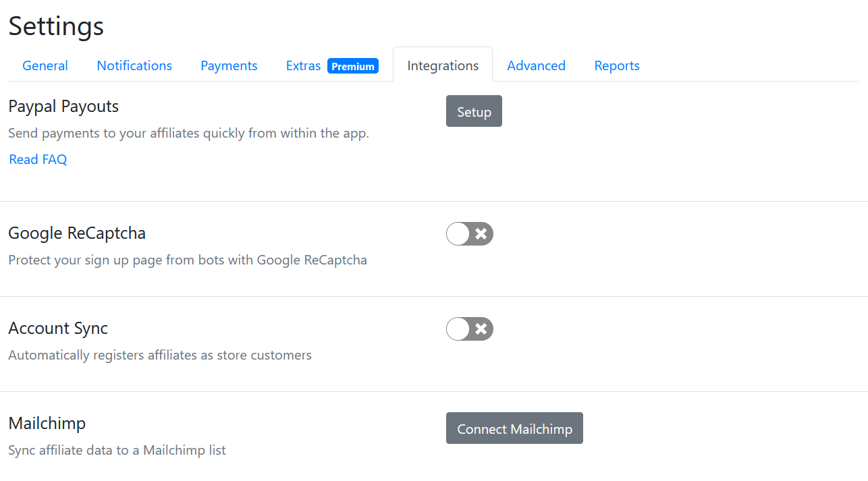Screen dimensions: 868x481
Task: Turn on the Account Sync switch
Action: (x=470, y=329)
